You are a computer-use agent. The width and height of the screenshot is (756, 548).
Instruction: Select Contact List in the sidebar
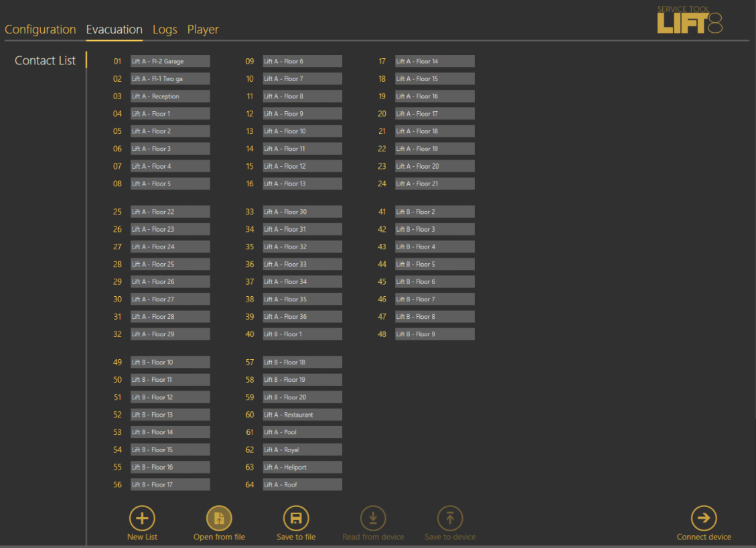[x=45, y=60]
